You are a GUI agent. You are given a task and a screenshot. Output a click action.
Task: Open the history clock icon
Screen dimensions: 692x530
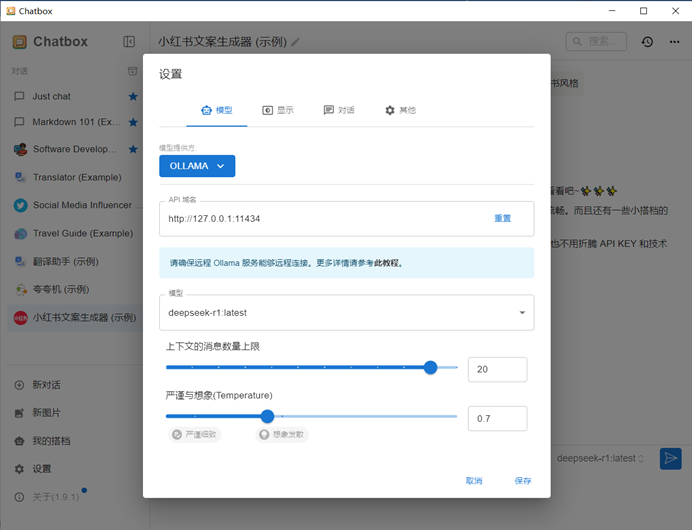point(647,41)
